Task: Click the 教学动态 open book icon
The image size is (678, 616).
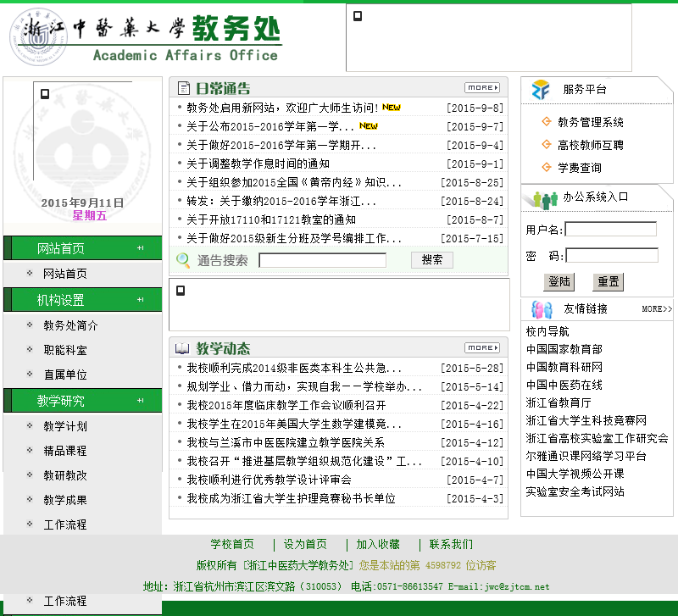Action: (x=182, y=348)
